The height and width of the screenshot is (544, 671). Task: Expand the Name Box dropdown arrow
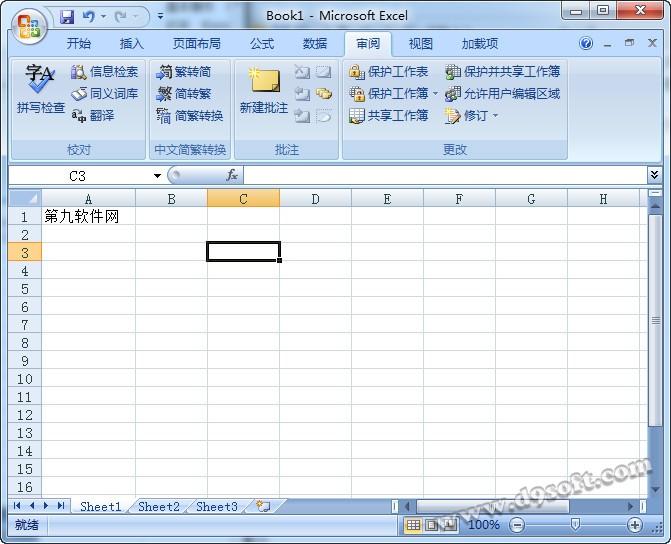157,175
